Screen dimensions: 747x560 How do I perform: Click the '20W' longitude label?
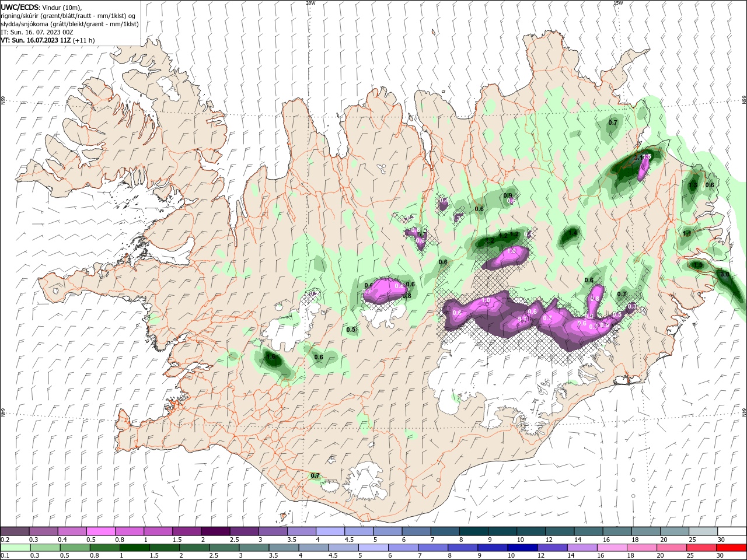pyautogui.click(x=310, y=2)
